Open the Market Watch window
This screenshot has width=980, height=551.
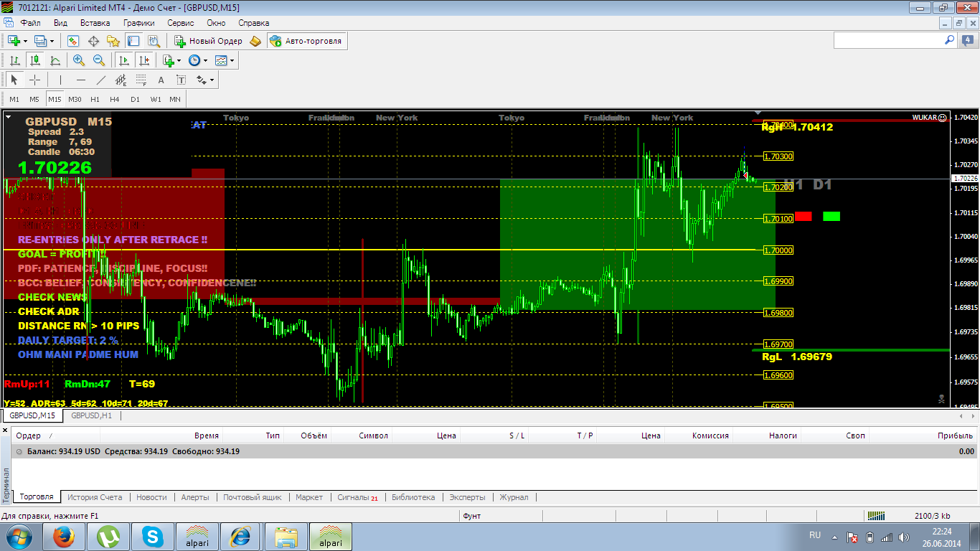pyautogui.click(x=73, y=41)
